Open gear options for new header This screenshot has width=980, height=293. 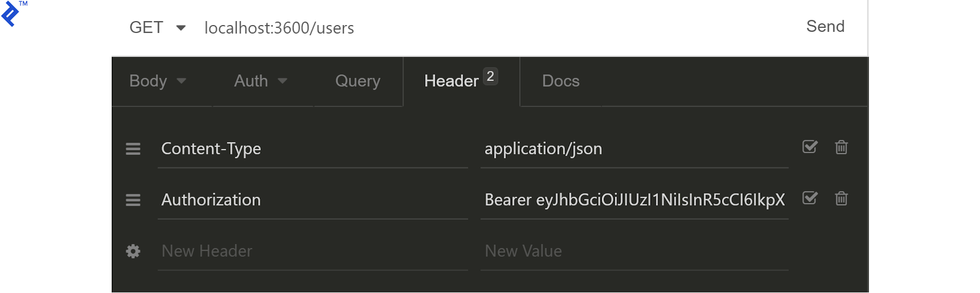(133, 251)
